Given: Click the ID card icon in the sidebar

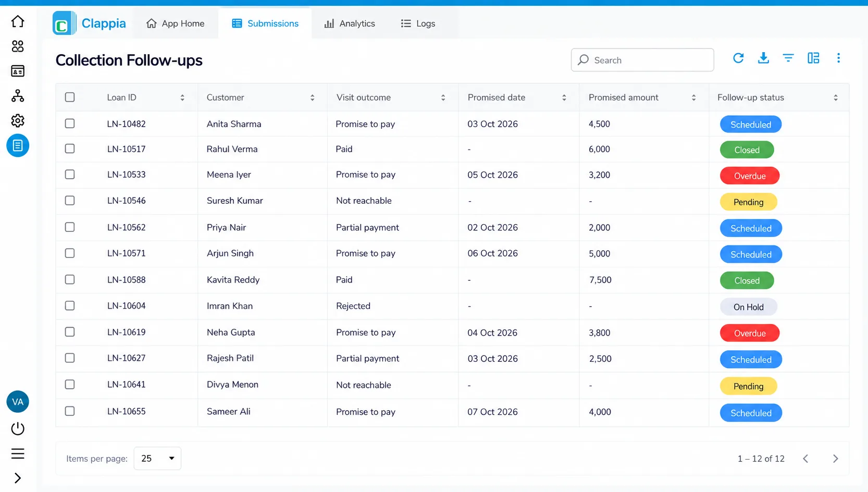Looking at the screenshot, I should pos(18,71).
